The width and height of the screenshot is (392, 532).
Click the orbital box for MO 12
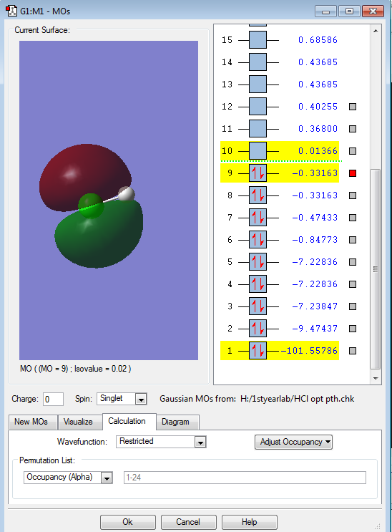point(258,107)
